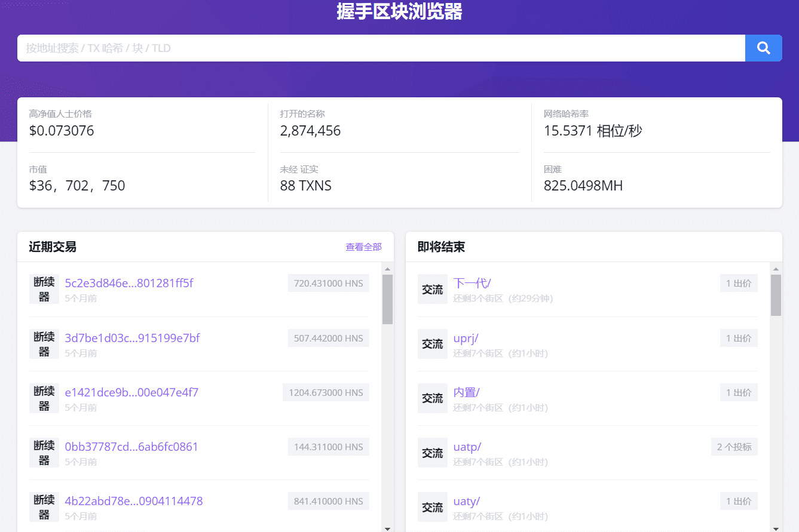Click the 断续器 badge of the first transaction
The image size is (799, 532).
click(44, 289)
